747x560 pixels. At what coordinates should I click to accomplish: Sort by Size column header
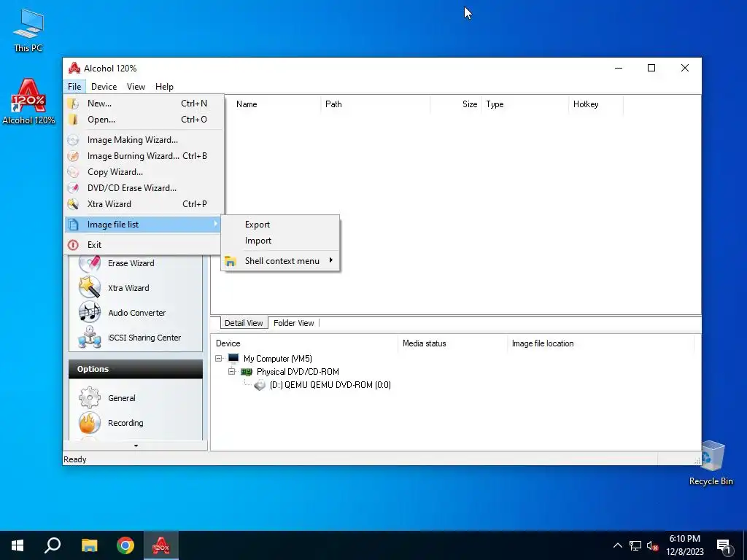[x=456, y=104]
